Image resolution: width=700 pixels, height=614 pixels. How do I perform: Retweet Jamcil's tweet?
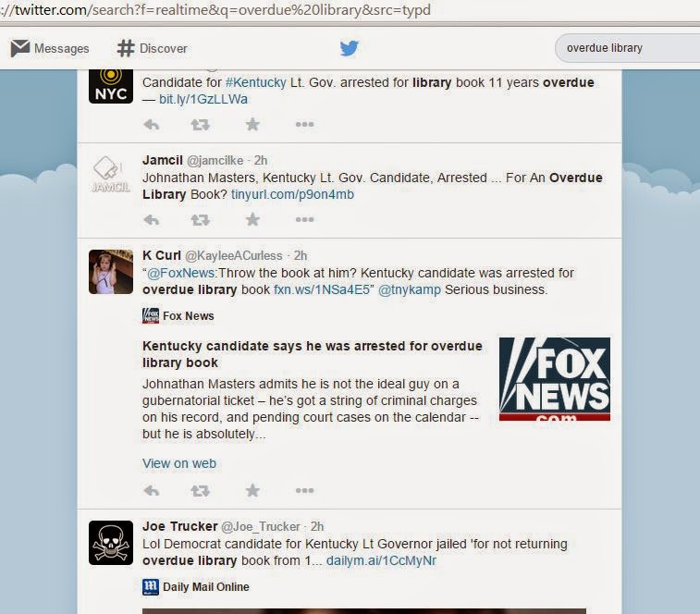pyautogui.click(x=200, y=220)
